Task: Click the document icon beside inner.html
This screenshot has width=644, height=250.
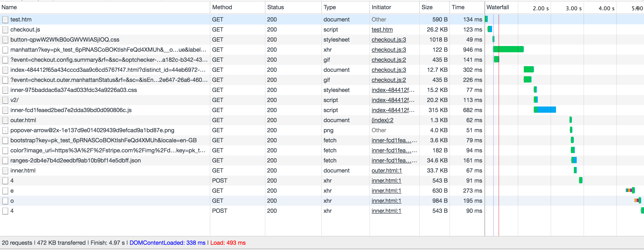Action: pyautogui.click(x=5, y=171)
